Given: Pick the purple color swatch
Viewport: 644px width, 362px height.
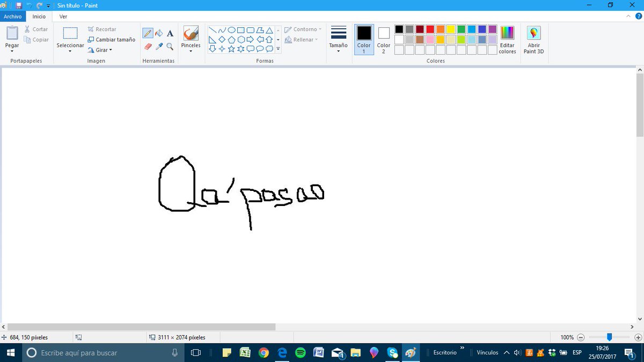Looking at the screenshot, I should point(493,29).
